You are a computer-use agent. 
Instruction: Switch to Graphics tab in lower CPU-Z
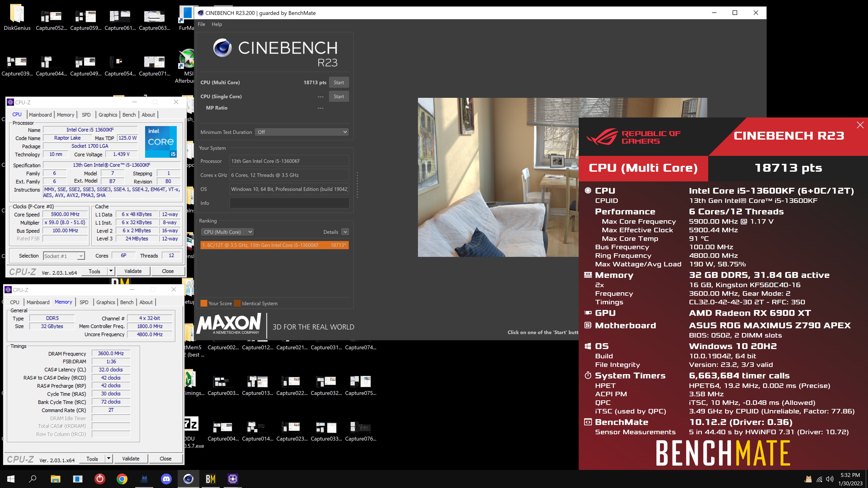point(106,302)
